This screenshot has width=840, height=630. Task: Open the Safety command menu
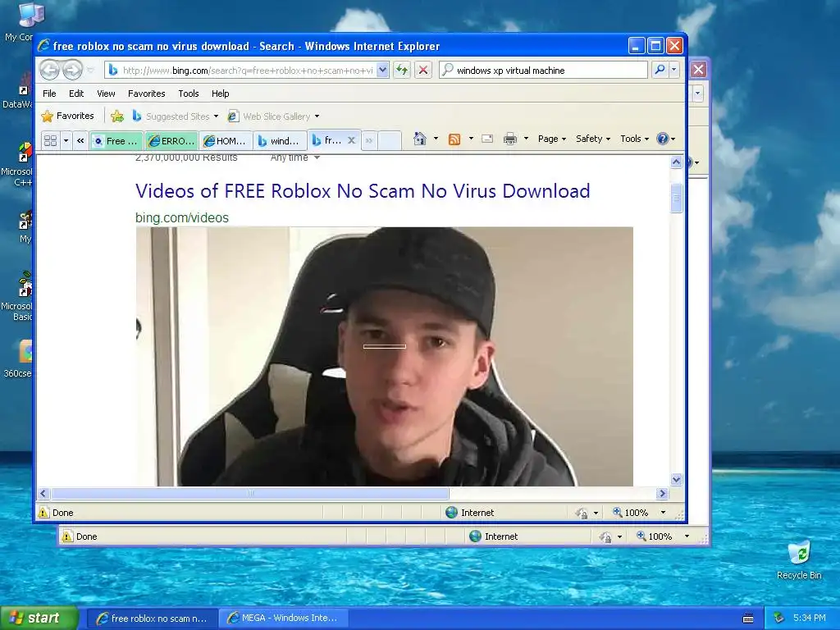(x=593, y=139)
